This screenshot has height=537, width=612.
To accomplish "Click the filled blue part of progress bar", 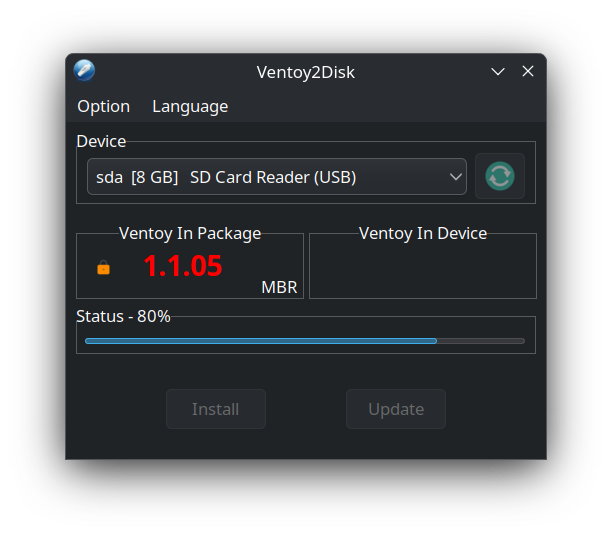I will tap(261, 341).
